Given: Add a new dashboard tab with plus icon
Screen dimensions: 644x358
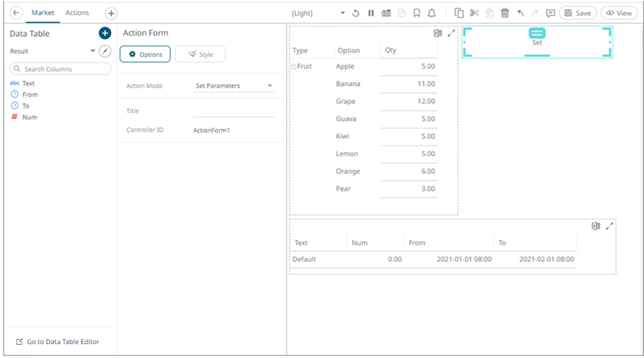Looking at the screenshot, I should [x=111, y=13].
